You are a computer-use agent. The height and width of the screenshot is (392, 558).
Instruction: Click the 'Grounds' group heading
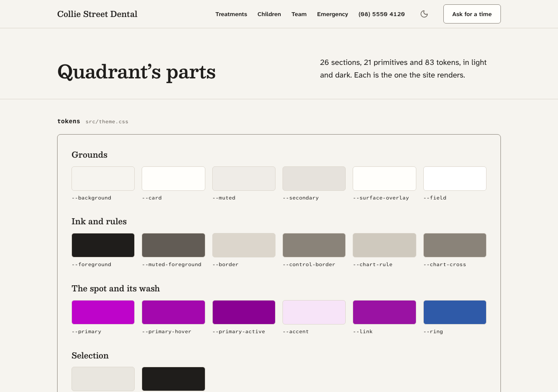[89, 155]
